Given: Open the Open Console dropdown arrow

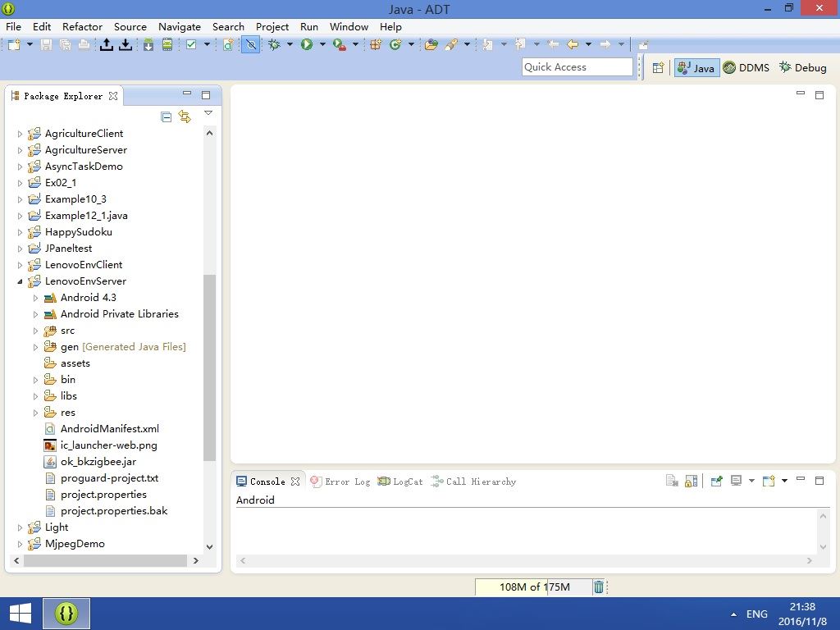Looking at the screenshot, I should [x=784, y=481].
